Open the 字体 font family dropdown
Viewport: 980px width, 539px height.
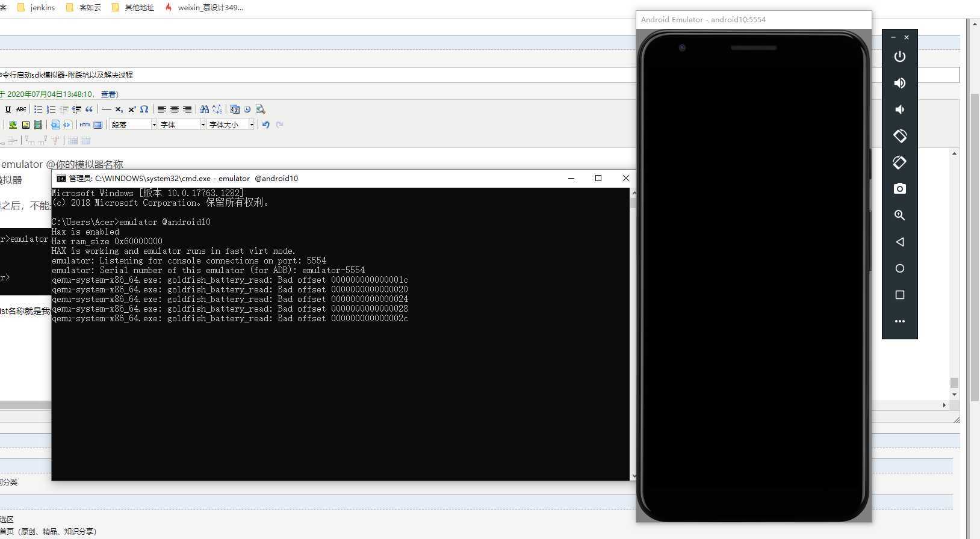click(182, 125)
